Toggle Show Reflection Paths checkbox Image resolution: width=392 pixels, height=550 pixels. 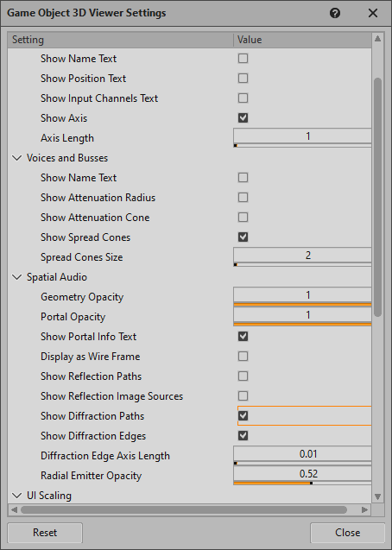[243, 376]
